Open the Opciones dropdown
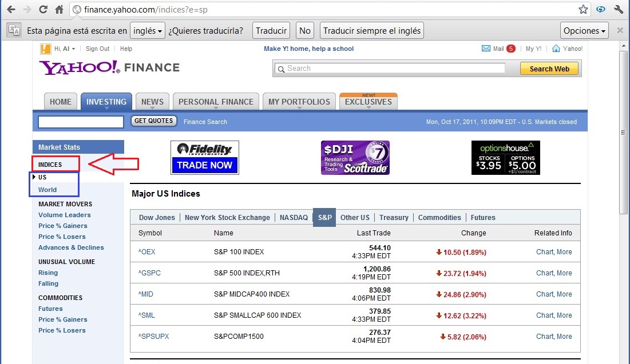 click(x=584, y=30)
